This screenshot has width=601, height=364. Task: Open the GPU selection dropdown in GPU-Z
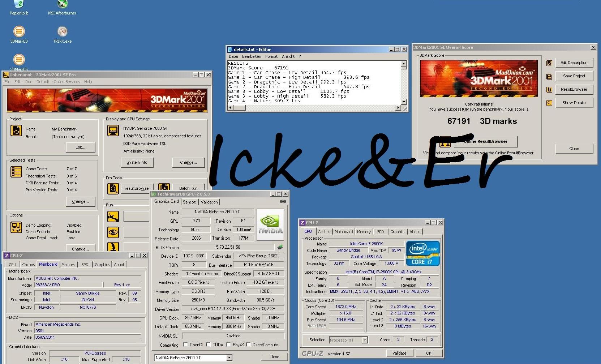(x=229, y=357)
